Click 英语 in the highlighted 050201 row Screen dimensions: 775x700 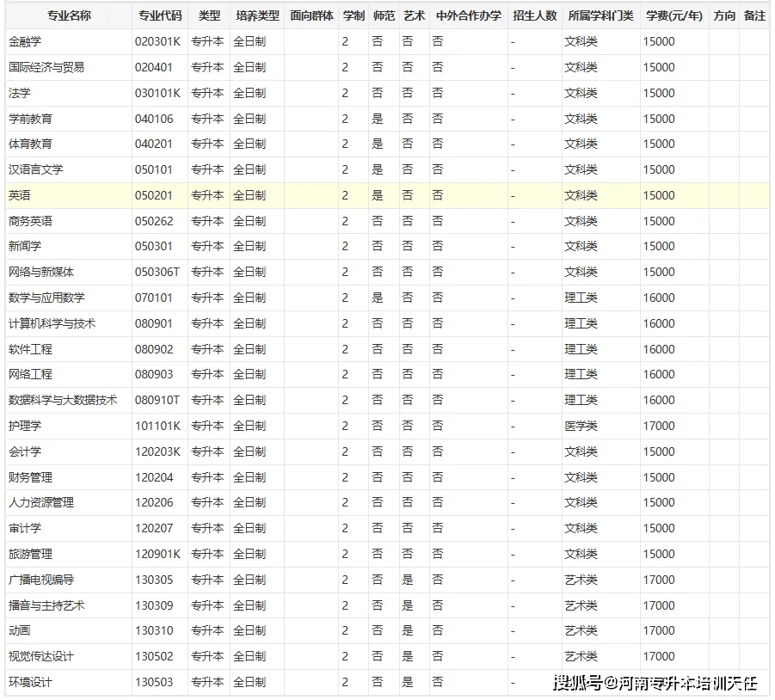19,195
